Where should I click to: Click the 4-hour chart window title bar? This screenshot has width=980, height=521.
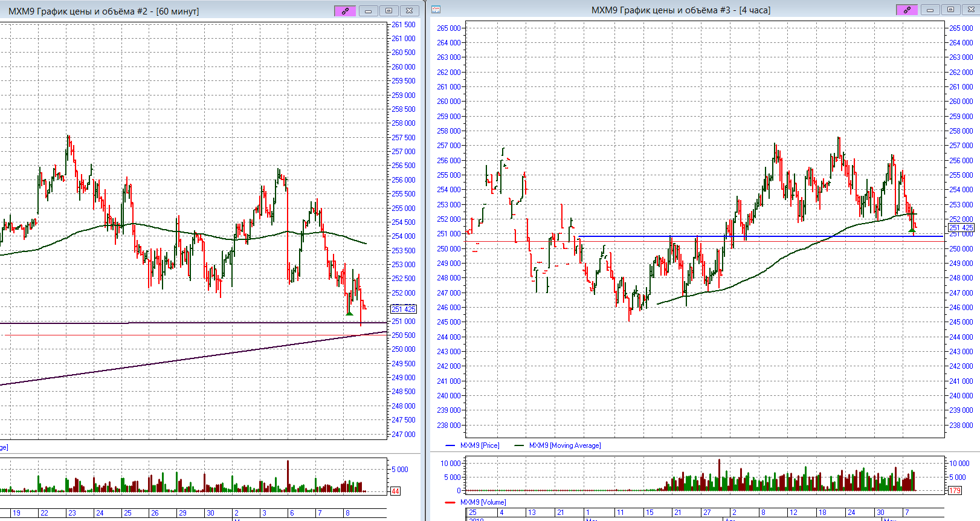point(680,10)
